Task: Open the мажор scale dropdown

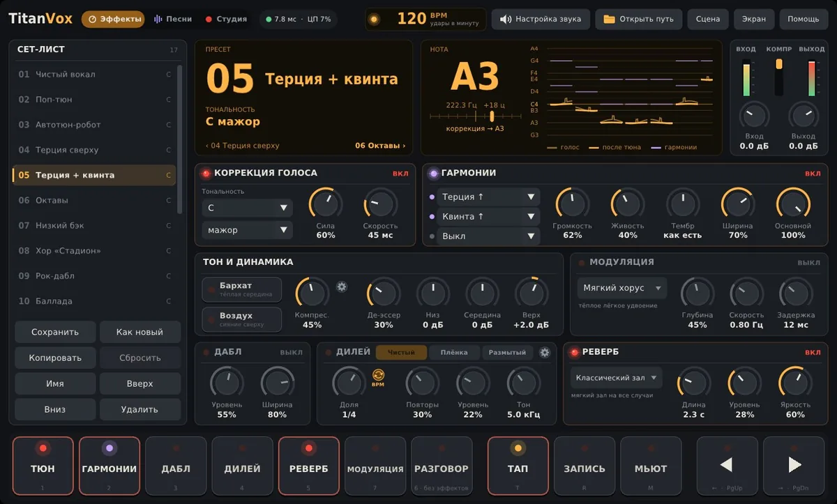Action: pyautogui.click(x=248, y=230)
